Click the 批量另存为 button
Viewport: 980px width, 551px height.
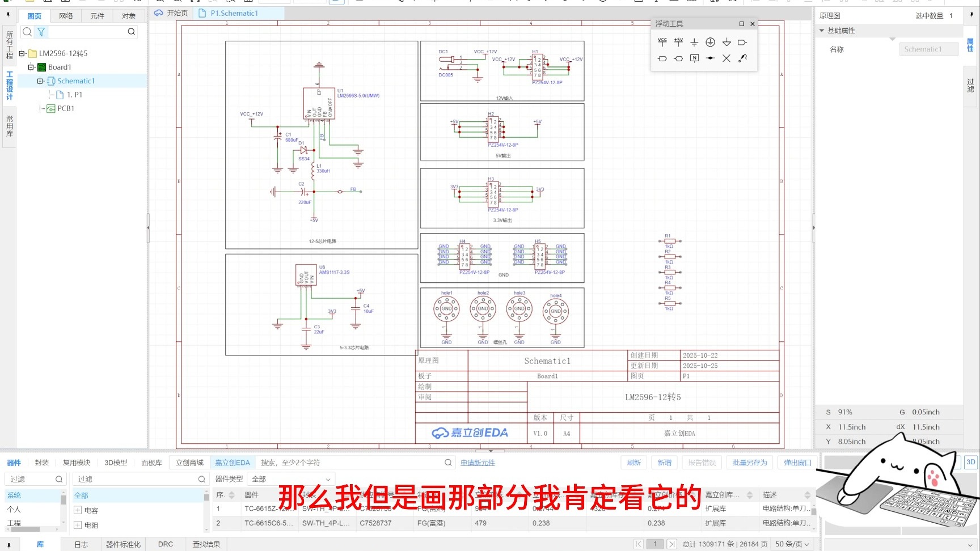coord(750,463)
